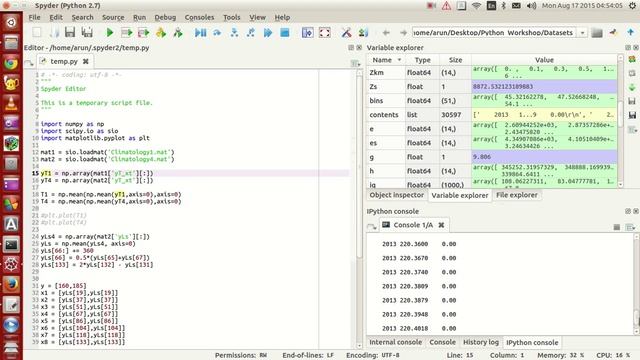
Task: Click the back arrow in the toolbar
Action: (386, 32)
